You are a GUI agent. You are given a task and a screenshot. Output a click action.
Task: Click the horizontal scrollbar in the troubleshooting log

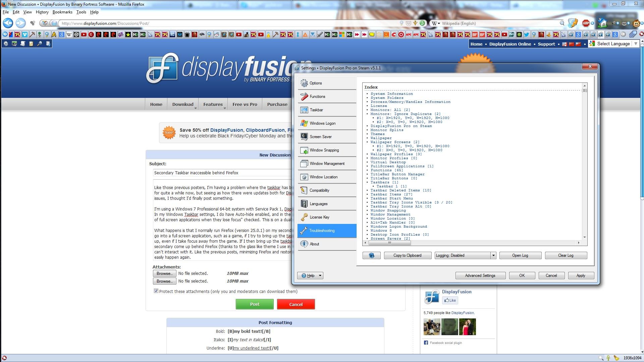389,243
